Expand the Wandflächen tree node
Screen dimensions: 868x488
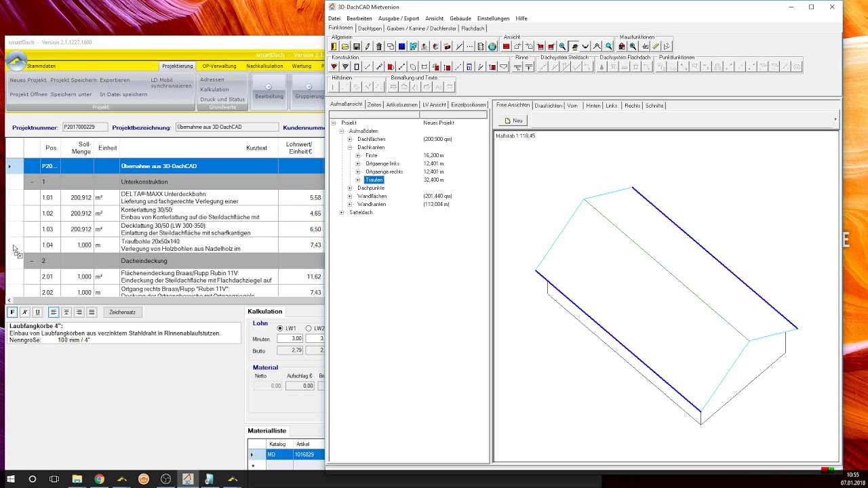click(350, 196)
